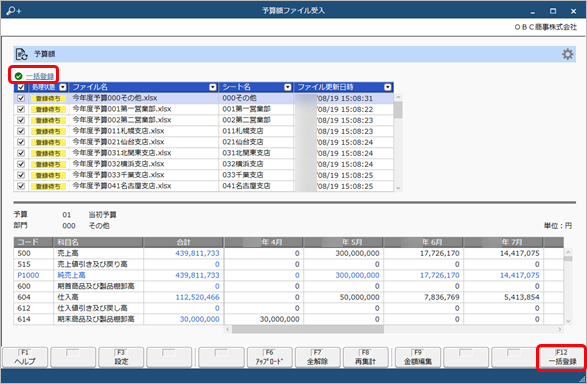Click the 30,000,000 April value in row 614
587x384 pixels.
tap(279, 319)
